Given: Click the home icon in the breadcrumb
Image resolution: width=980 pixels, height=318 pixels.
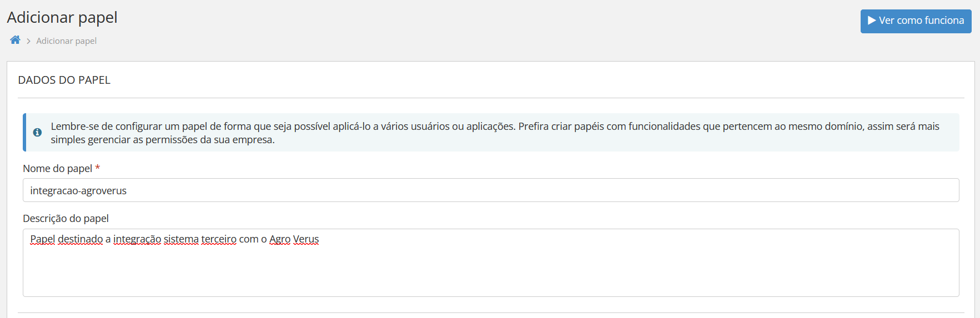Looking at the screenshot, I should [15, 40].
